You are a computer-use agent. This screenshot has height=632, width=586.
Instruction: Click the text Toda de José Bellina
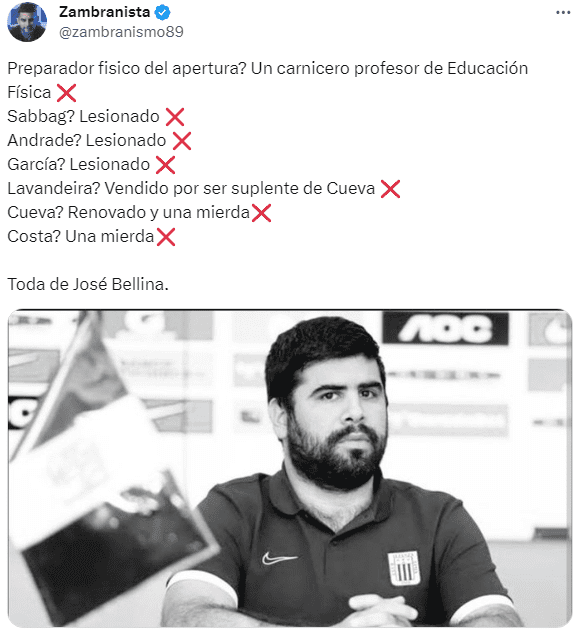coord(88,284)
